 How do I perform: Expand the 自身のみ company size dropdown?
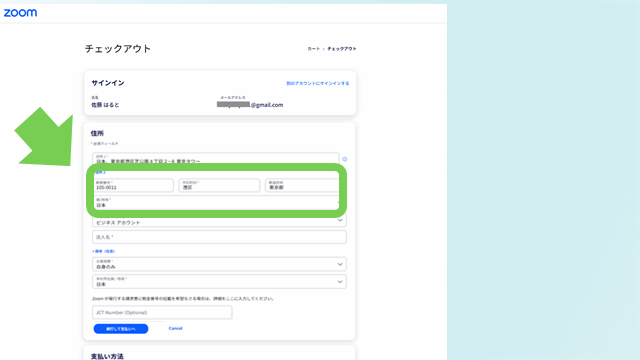point(219,264)
